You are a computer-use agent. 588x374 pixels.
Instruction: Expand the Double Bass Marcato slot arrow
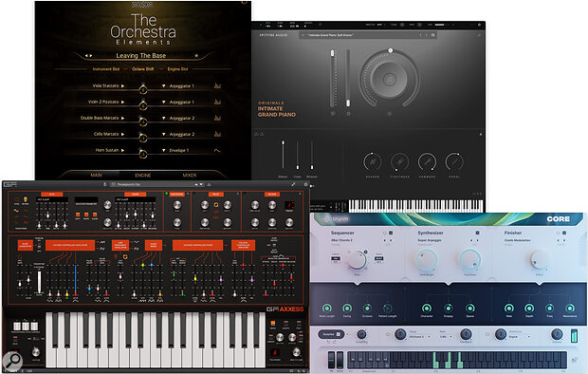122,118
